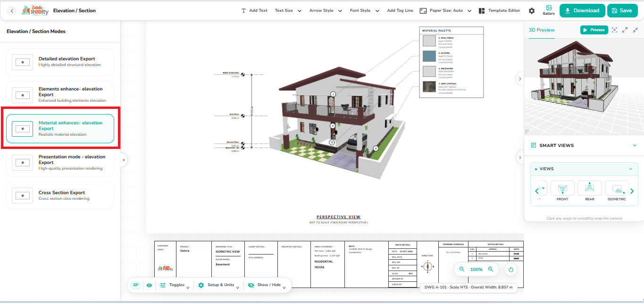Click the SMART VIEWS grid icon
The image size is (644, 304).
(534, 145)
